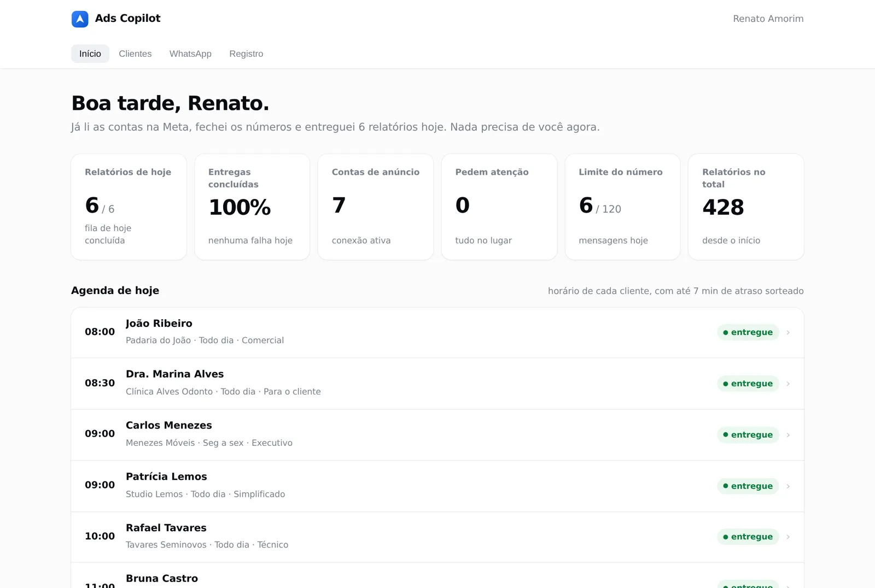Click Clínica Alves Odonto details line
The height and width of the screenshot is (588, 875).
click(x=223, y=392)
